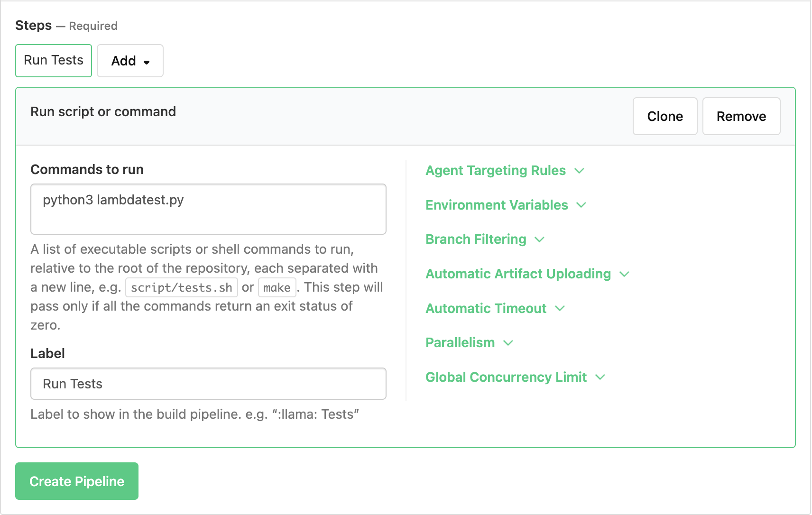Click the arrow next to Automatic Artifact Uploading
812x515 pixels.
624,274
